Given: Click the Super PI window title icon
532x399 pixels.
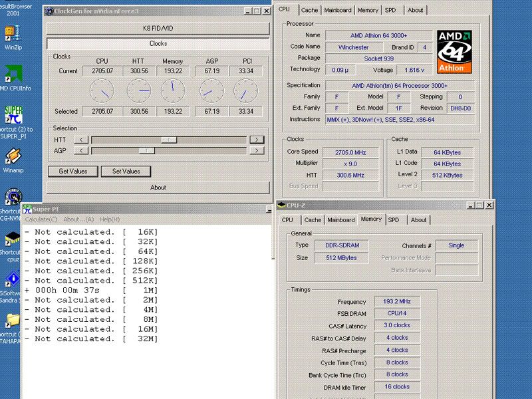Looking at the screenshot, I should click(x=27, y=209).
